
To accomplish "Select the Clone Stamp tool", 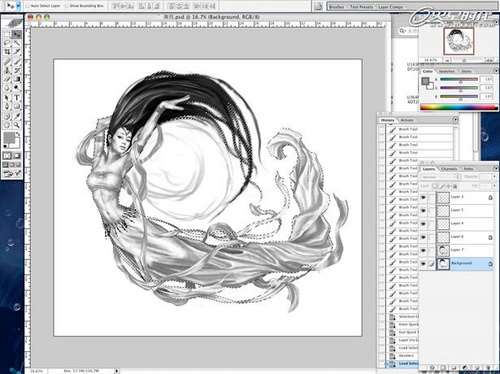I will 7,70.
